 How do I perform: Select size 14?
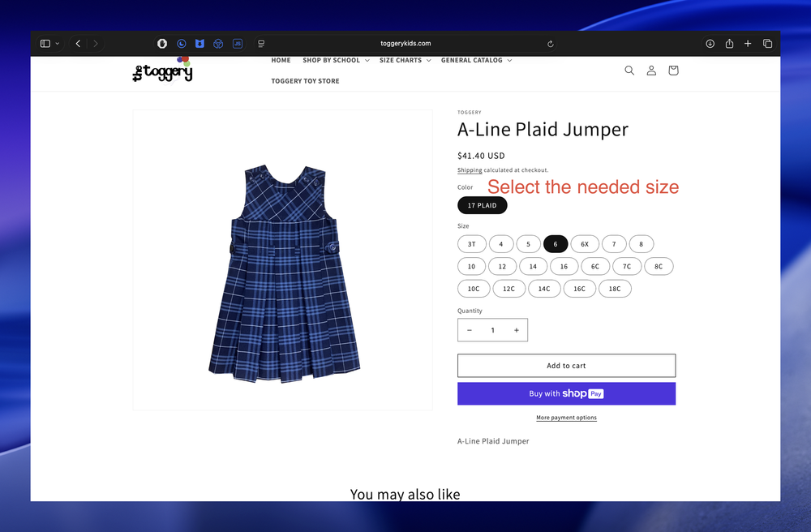tap(534, 266)
